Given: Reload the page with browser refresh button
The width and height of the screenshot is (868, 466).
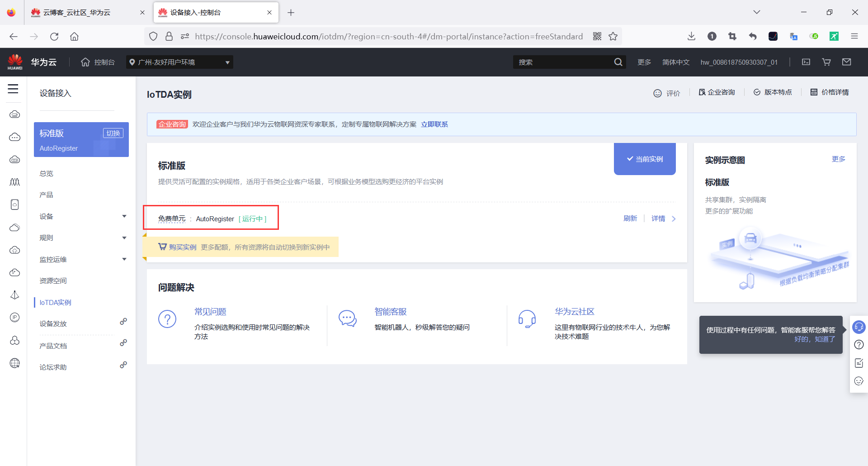Looking at the screenshot, I should [x=54, y=37].
